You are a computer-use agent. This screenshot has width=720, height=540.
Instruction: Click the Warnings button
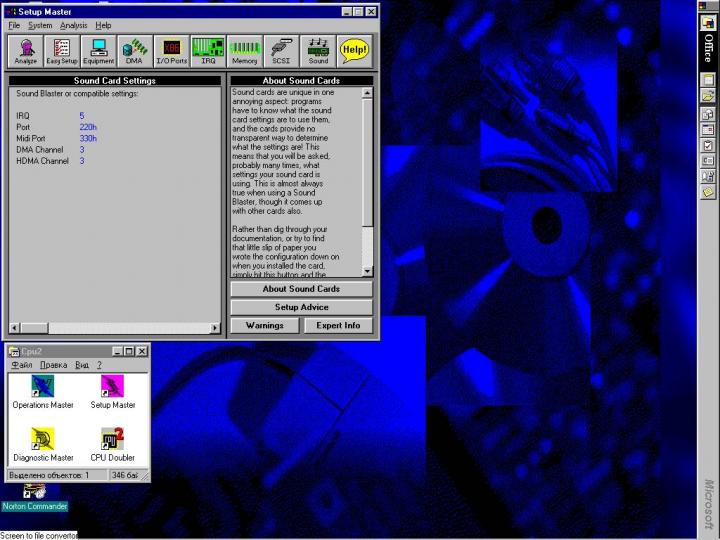click(x=264, y=325)
